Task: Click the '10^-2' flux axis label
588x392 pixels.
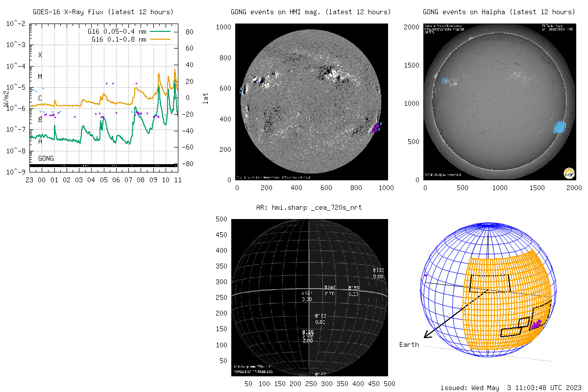Action: click(16, 23)
